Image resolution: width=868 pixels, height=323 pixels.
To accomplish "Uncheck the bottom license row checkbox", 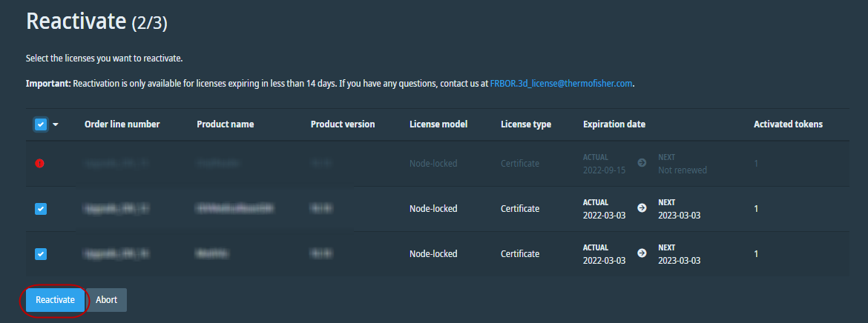I will 41,254.
